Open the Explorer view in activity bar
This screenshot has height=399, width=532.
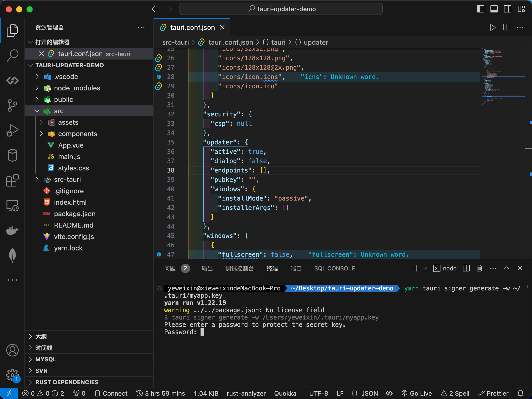(x=12, y=31)
